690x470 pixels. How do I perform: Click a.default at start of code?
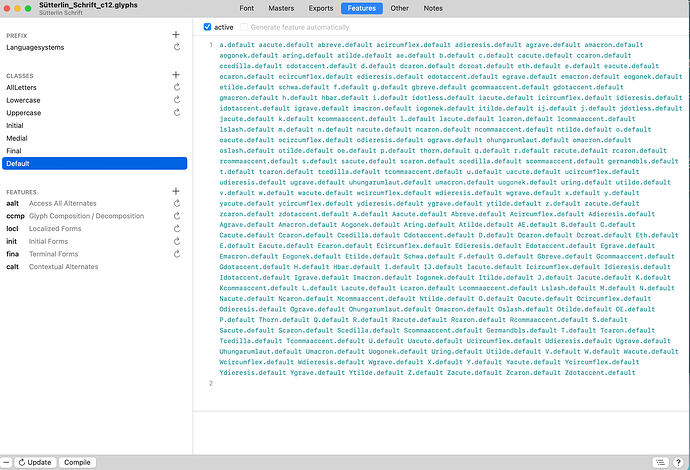pos(237,45)
